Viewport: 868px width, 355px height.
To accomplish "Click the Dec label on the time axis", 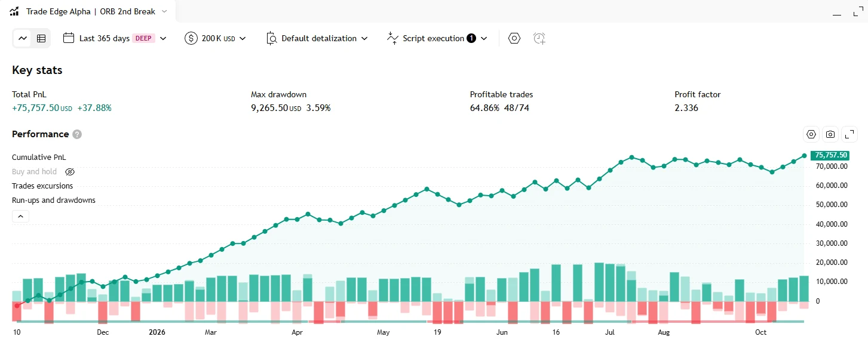I will (x=103, y=332).
